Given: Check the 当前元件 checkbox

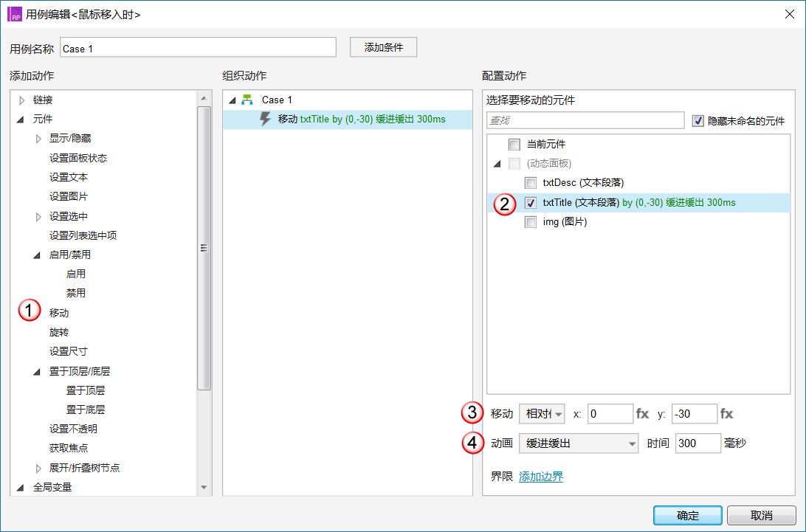Looking at the screenshot, I should tap(514, 144).
